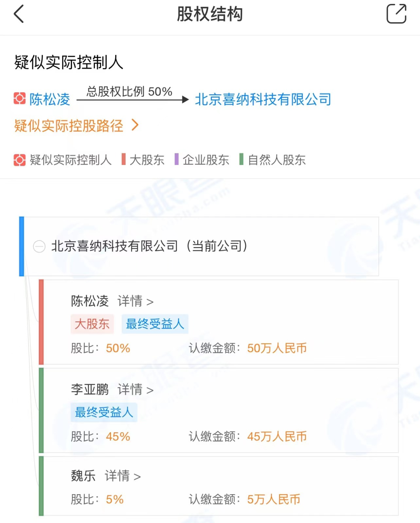Screen dimensions: 420x523
Task: Open 魏乐 详情 link
Action: 122,476
